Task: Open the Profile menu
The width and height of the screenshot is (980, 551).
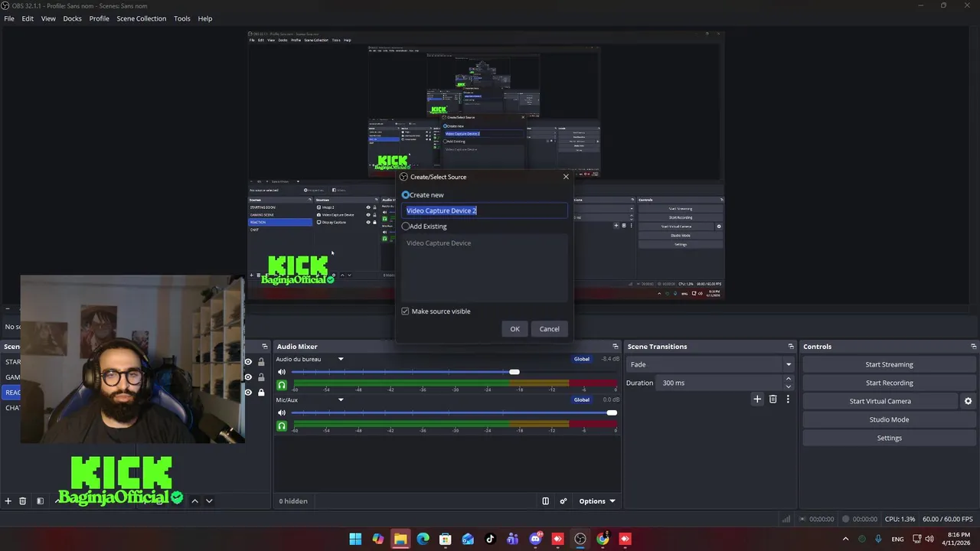Action: pos(99,18)
